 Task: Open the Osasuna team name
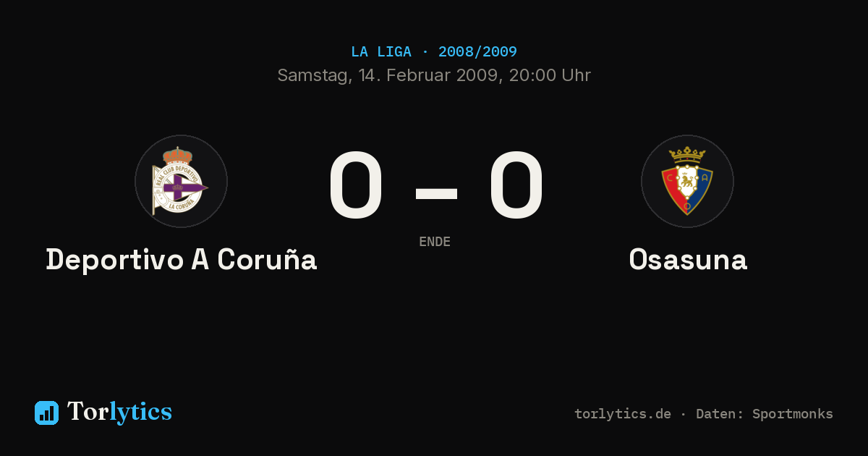[x=688, y=259]
